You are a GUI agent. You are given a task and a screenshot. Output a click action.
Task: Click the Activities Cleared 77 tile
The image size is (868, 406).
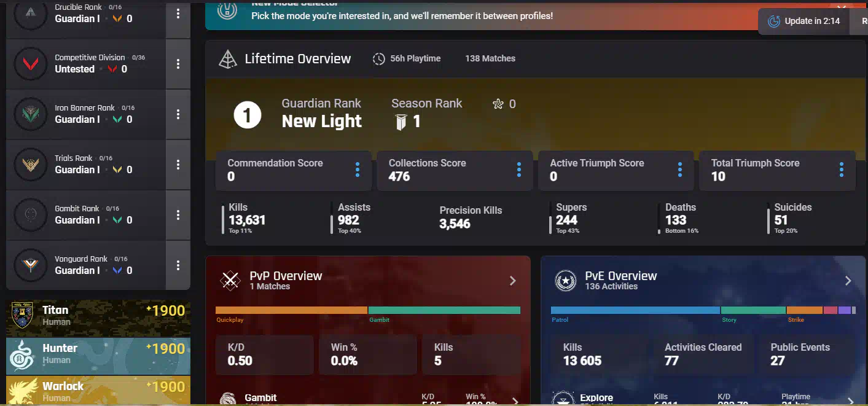tap(704, 354)
